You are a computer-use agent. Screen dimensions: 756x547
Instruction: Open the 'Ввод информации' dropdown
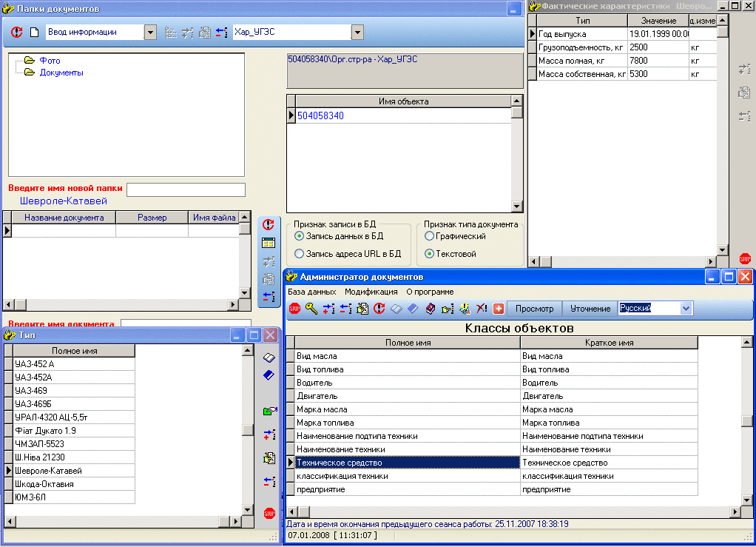point(150,33)
